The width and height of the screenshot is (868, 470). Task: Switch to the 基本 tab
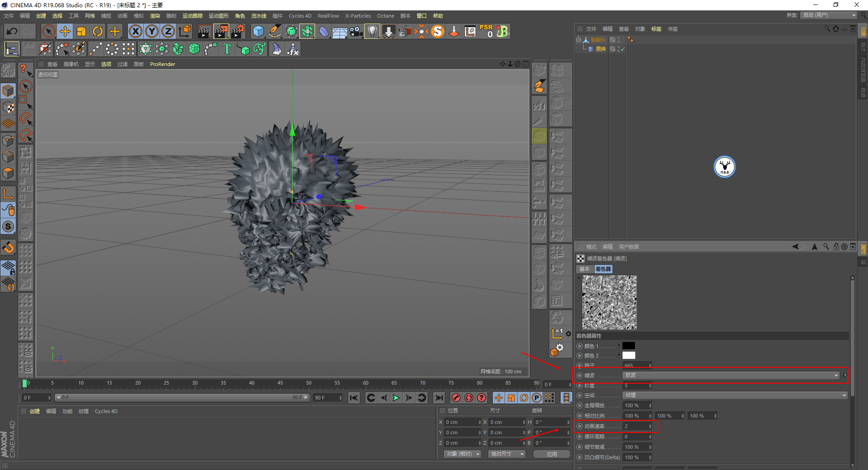(x=585, y=269)
